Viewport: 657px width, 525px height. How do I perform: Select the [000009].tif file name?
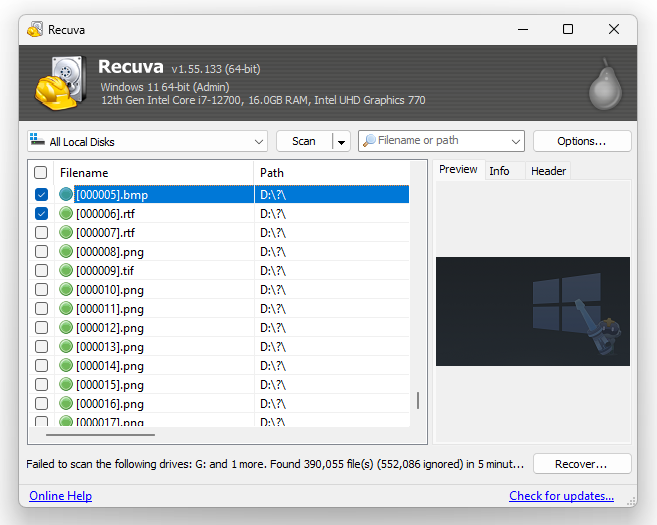pyautogui.click(x=105, y=271)
